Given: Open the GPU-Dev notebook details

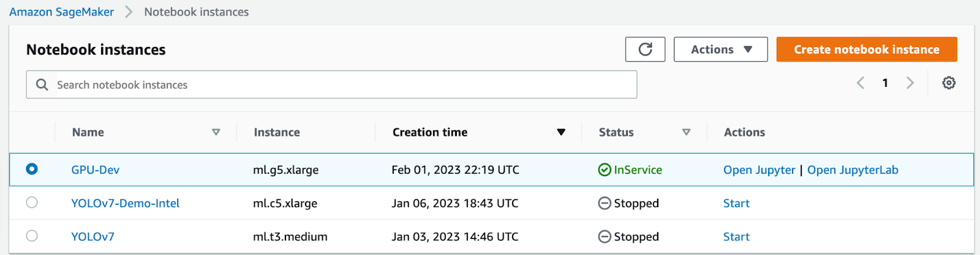Looking at the screenshot, I should (x=95, y=170).
